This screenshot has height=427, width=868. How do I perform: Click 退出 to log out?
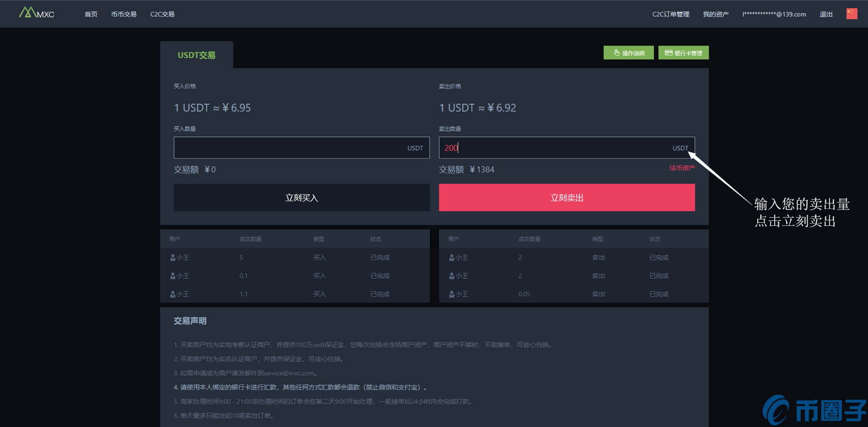click(x=826, y=14)
